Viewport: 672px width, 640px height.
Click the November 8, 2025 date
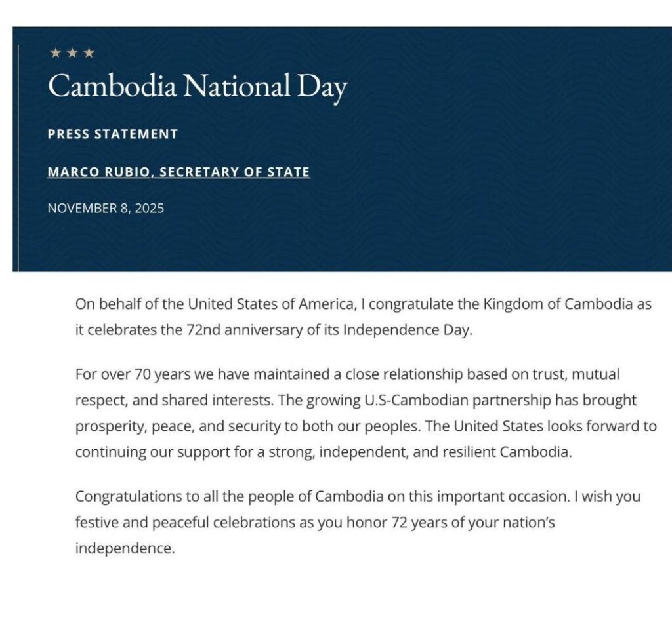(x=106, y=209)
